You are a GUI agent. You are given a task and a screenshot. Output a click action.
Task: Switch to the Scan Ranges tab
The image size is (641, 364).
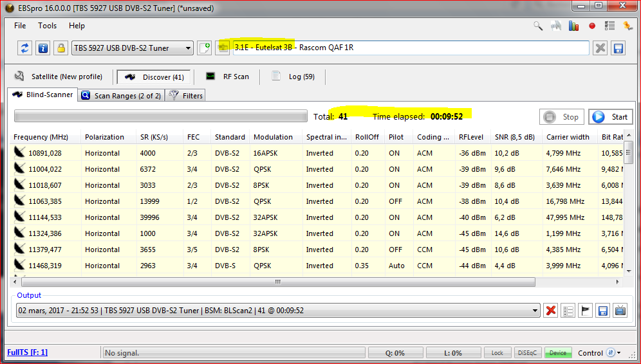[120, 96]
